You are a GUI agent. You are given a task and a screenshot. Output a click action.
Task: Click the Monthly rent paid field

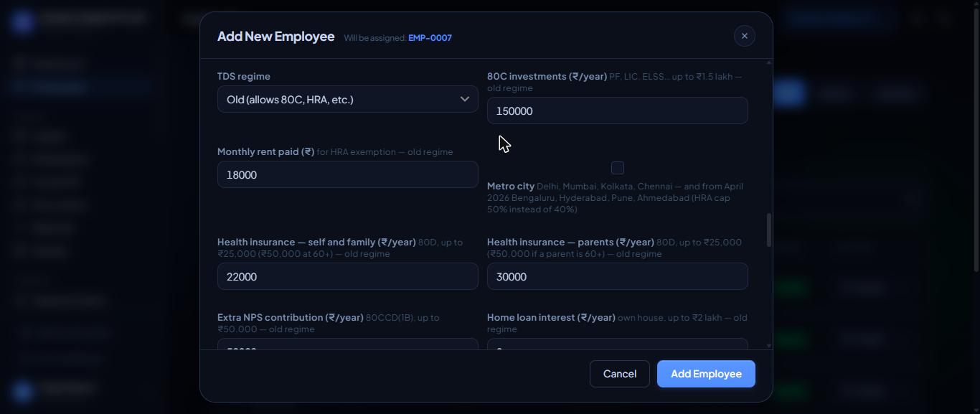348,174
